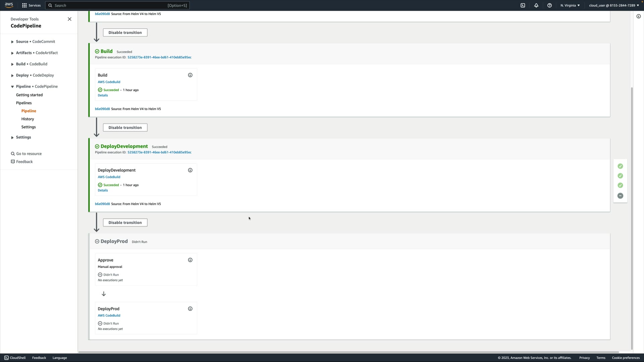The height and width of the screenshot is (362, 644).
Task: Click info icon on Approve action card
Action: click(x=190, y=260)
